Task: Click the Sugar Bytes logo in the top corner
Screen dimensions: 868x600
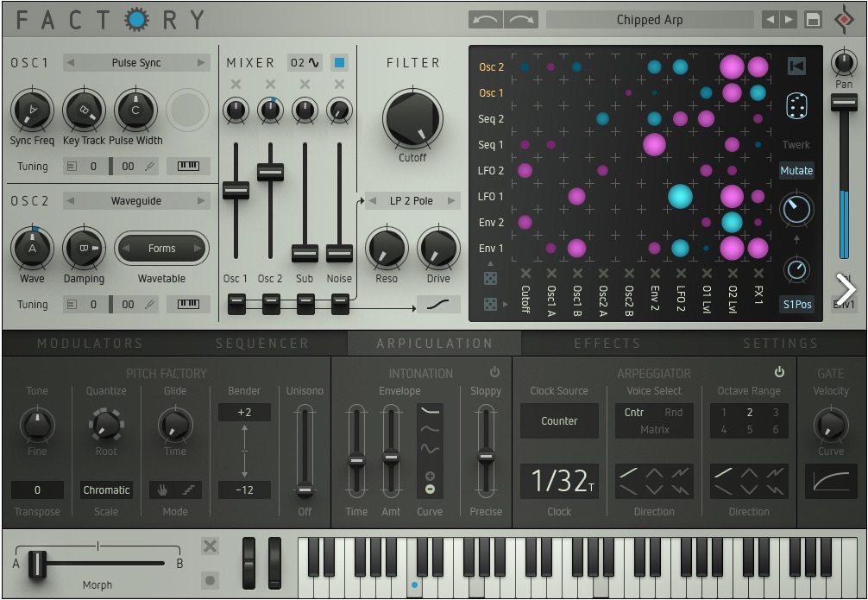Action: (843, 19)
